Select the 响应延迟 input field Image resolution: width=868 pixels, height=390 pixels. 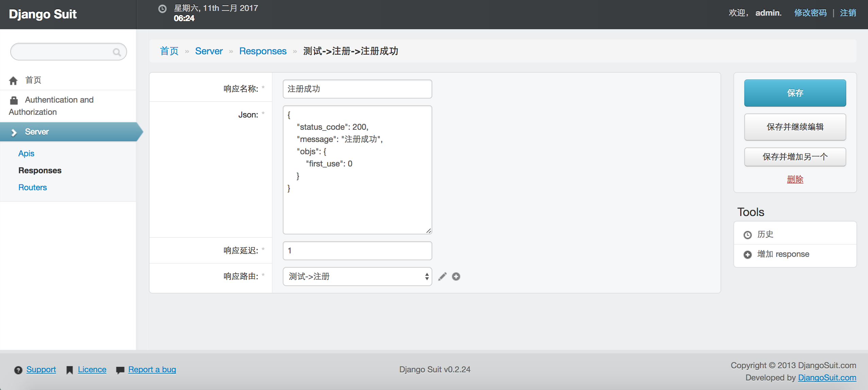pos(357,251)
